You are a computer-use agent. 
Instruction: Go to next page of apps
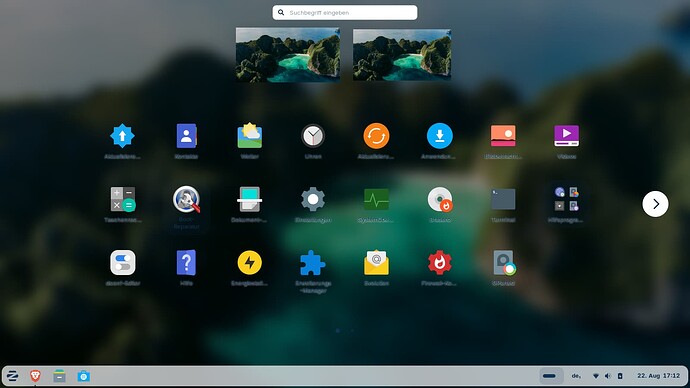pyautogui.click(x=655, y=204)
